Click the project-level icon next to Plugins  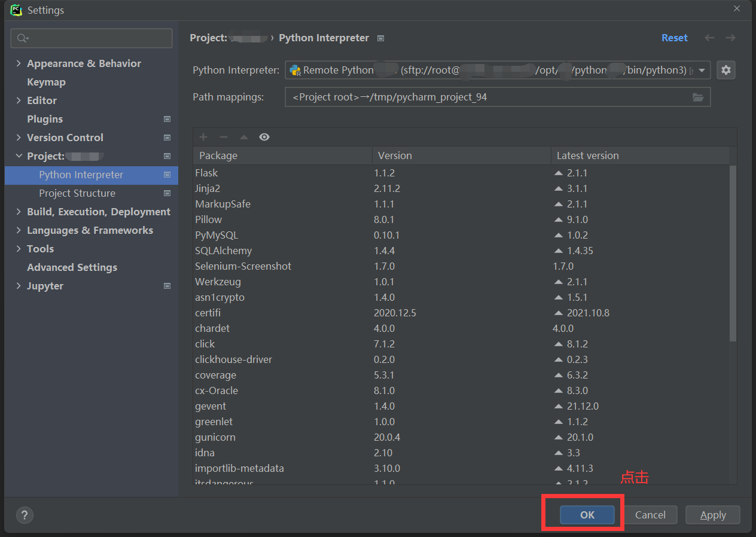(x=167, y=119)
